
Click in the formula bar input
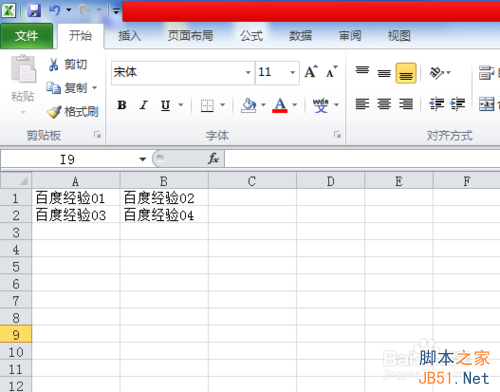[x=362, y=159]
